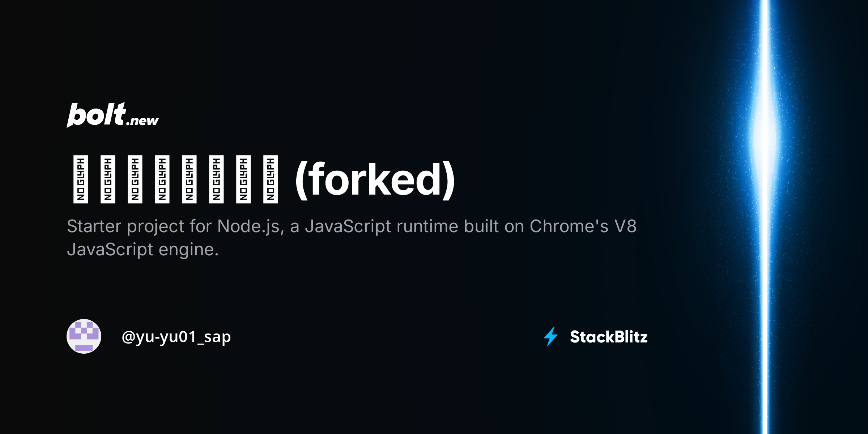Click the fourth NO GLYPH placeholder box
The image size is (868, 434).
162,179
